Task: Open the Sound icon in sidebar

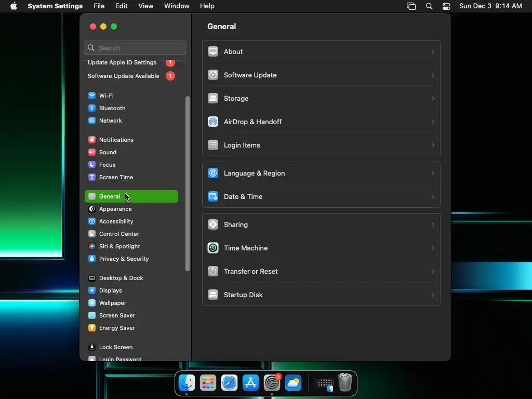Action: click(x=91, y=152)
